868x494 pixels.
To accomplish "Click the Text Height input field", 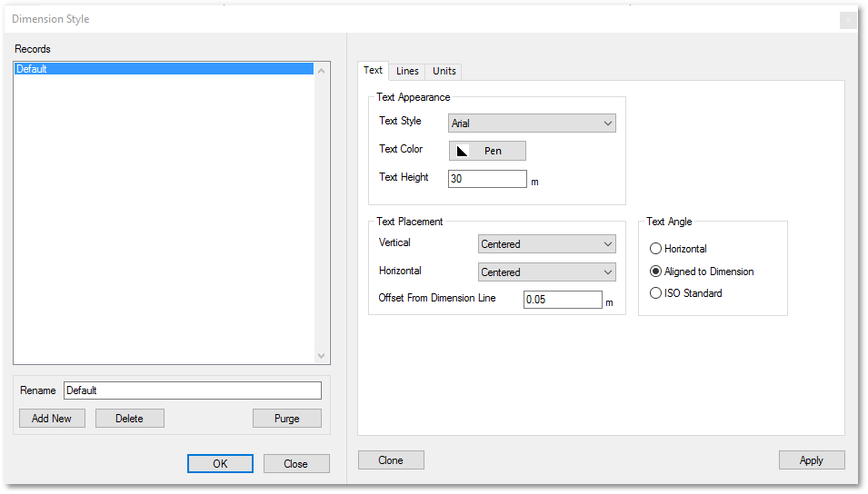I will click(487, 179).
